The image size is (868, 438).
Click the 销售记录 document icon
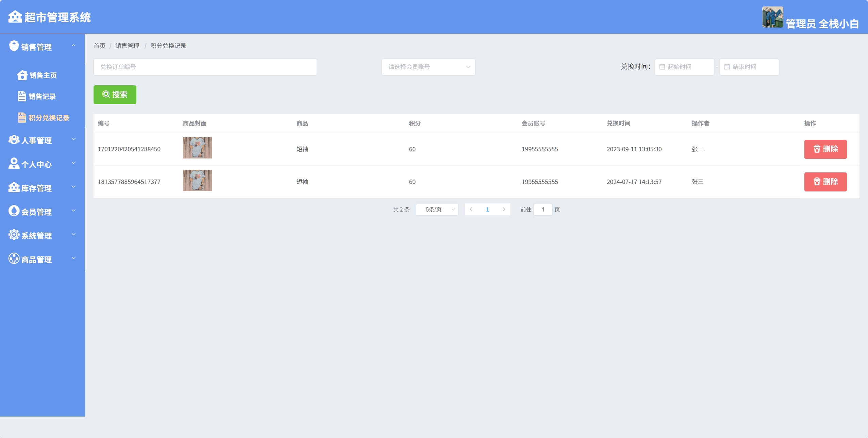pyautogui.click(x=22, y=96)
